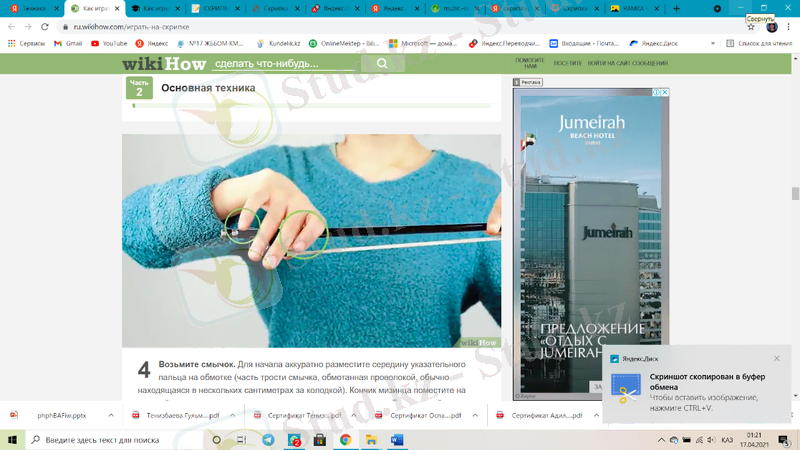Image resolution: width=800 pixels, height=450 pixels.
Task: Switch the КАЗ keyboard language indicator
Action: [x=728, y=440]
